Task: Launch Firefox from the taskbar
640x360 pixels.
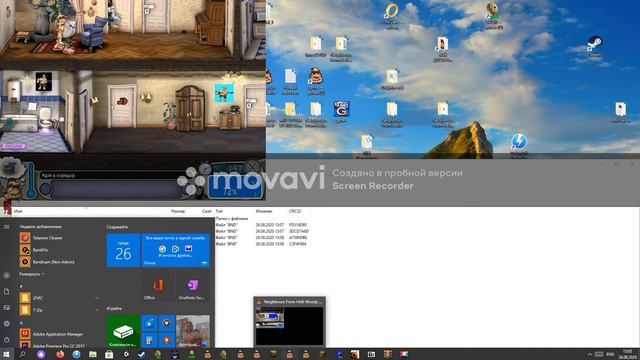Action: point(60,354)
